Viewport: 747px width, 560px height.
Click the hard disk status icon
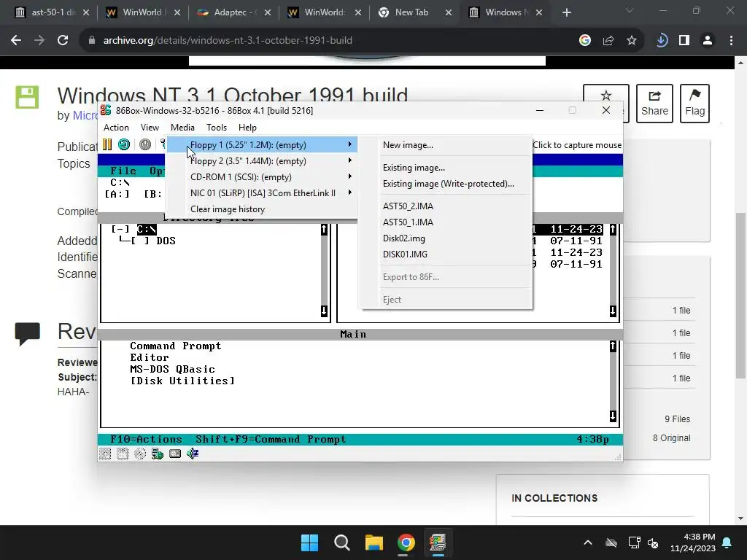[x=175, y=454]
